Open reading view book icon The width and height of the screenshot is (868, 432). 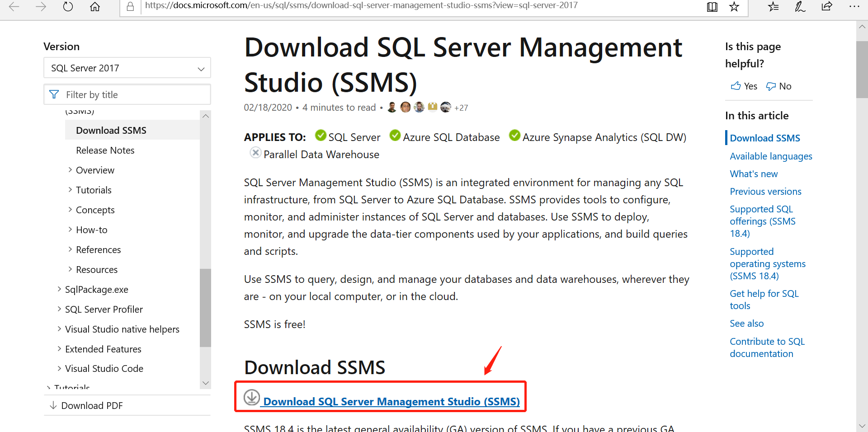(712, 6)
